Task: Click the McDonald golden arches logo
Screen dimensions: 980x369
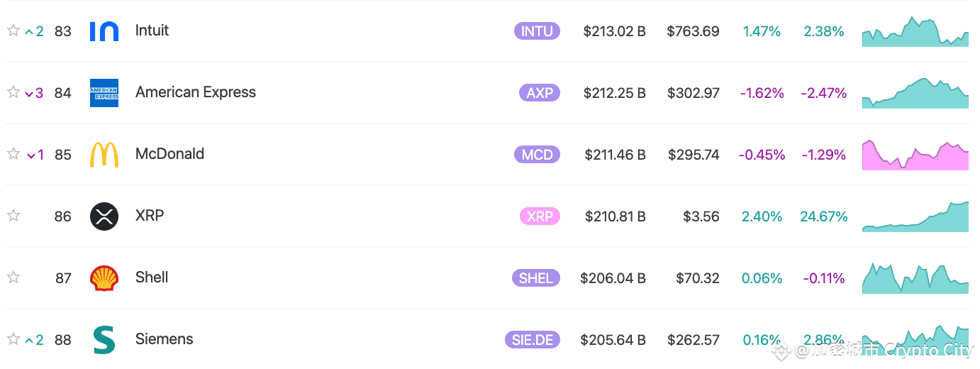Action: (x=104, y=155)
